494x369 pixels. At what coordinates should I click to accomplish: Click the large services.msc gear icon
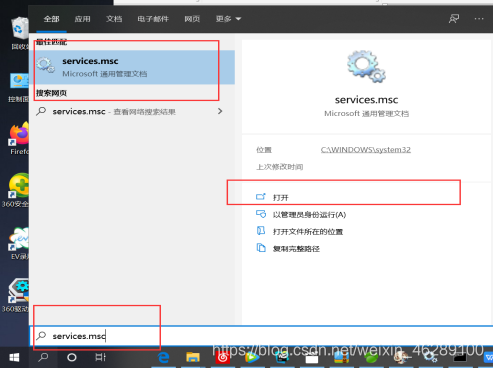(366, 66)
